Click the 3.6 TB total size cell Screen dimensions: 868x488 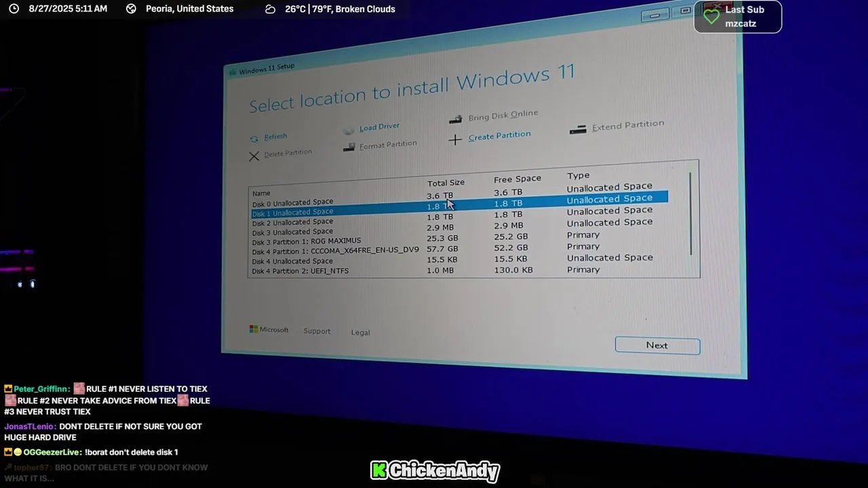click(x=440, y=195)
